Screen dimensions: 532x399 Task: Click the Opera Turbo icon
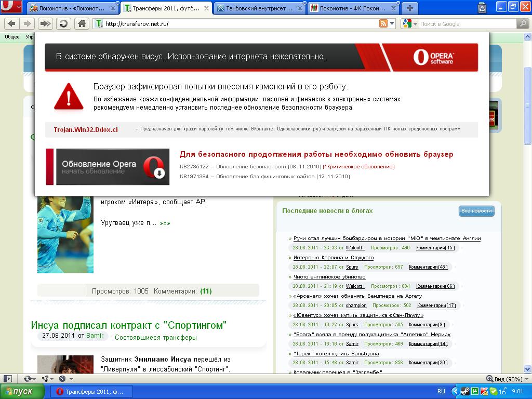pos(62,379)
